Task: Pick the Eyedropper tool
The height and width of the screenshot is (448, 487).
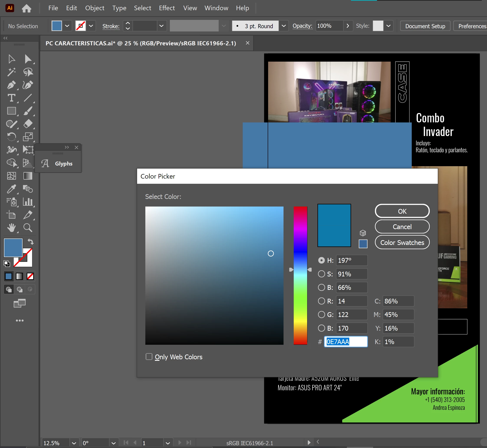Action: 11,189
